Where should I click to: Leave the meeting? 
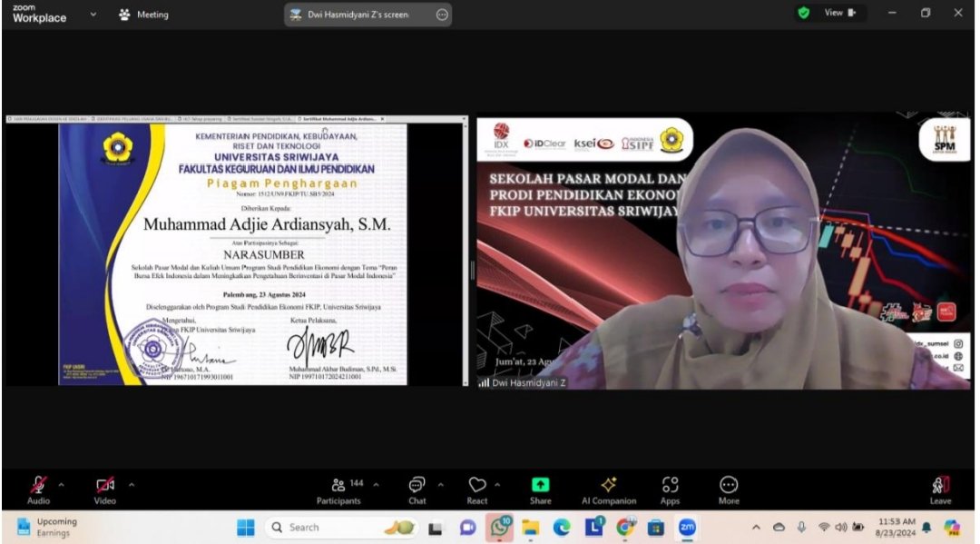pyautogui.click(x=940, y=490)
